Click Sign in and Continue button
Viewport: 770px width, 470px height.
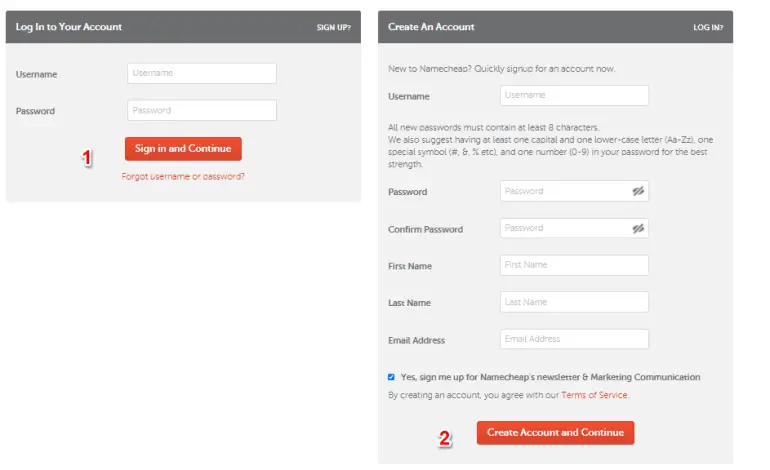tap(183, 149)
